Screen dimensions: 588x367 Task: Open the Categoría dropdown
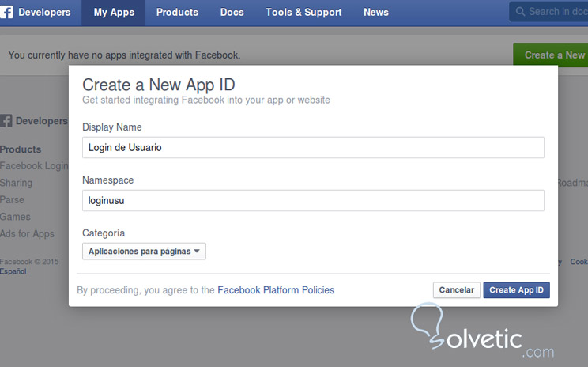[144, 251]
